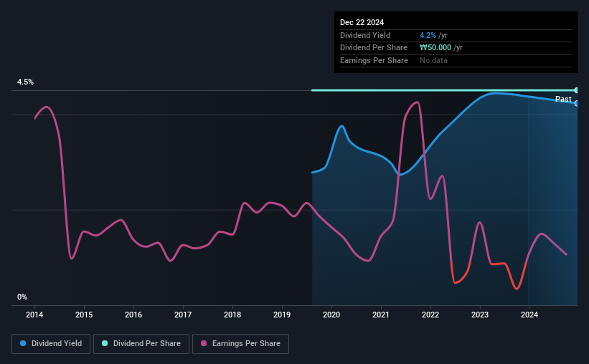The width and height of the screenshot is (589, 364).
Task: Select the 2020 label on the time axis
Action: click(331, 315)
